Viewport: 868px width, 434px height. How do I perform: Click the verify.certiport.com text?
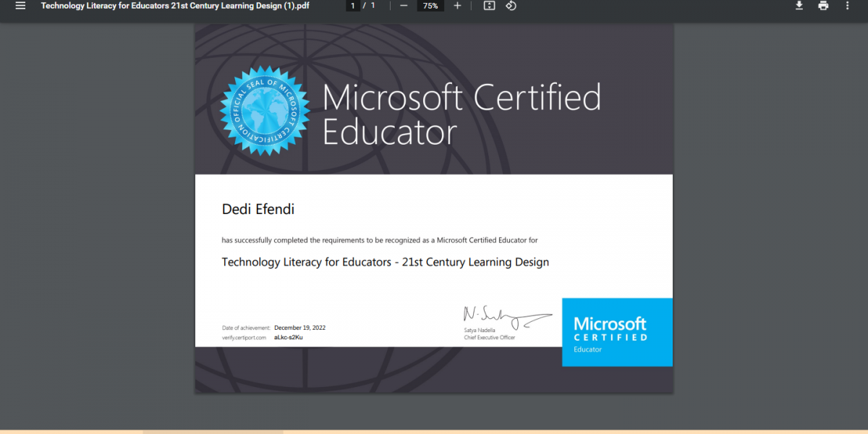point(244,338)
